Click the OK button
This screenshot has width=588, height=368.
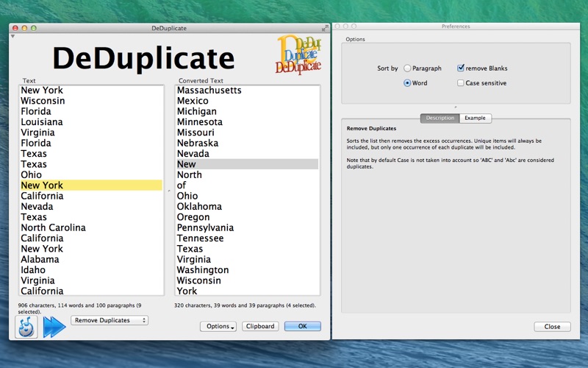point(303,326)
